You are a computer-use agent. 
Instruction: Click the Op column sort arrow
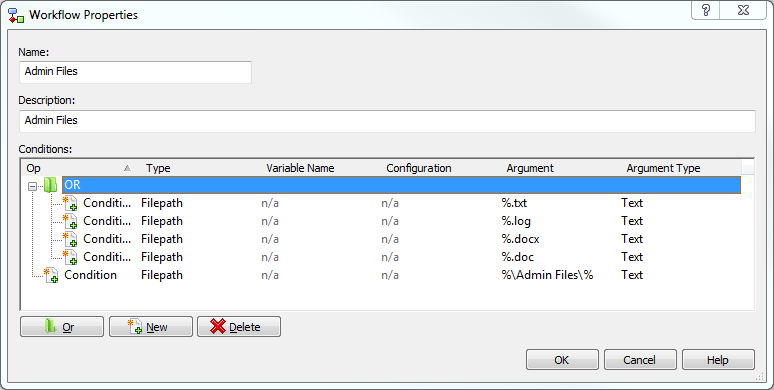pos(127,168)
